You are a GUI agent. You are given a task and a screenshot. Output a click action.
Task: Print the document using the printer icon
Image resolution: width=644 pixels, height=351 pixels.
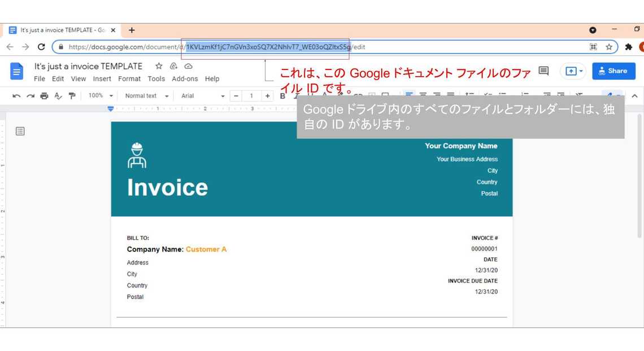click(44, 96)
